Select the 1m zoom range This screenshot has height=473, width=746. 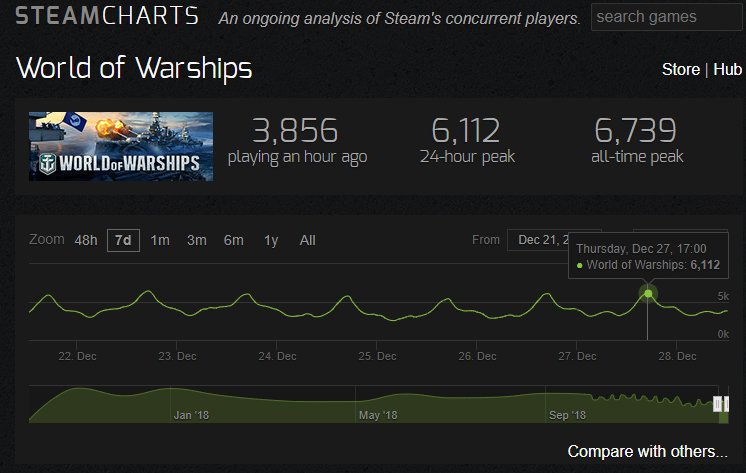point(160,241)
